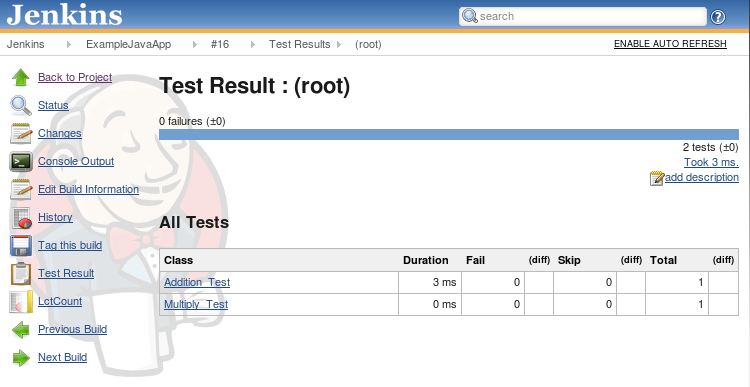
Task: Click the 0 failures (±0) text
Action: (x=192, y=122)
